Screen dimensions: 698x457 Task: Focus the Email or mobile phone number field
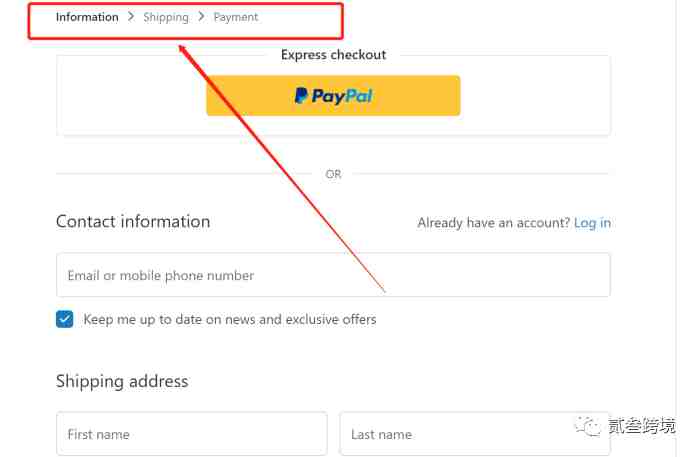tap(333, 275)
